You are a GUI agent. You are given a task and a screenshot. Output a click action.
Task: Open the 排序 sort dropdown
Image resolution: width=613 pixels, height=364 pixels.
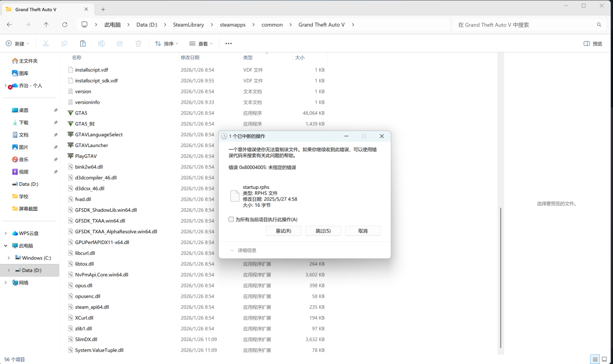coord(167,44)
